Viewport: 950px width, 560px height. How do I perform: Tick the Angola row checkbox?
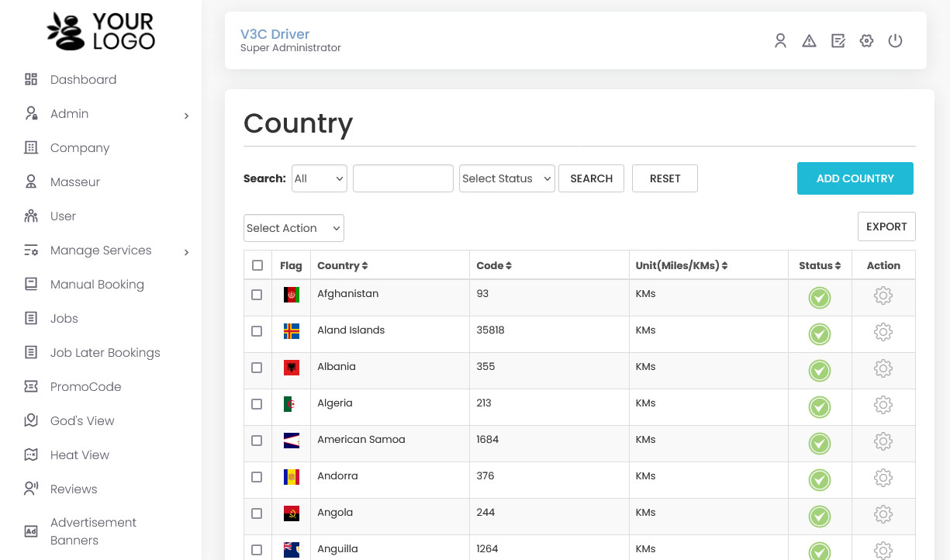pyautogui.click(x=257, y=513)
